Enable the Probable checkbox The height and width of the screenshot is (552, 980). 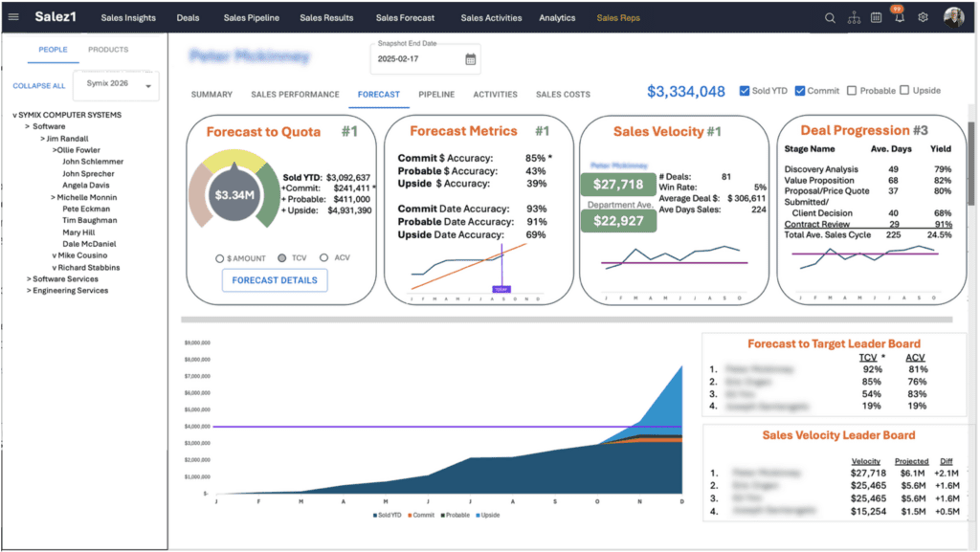tap(851, 91)
